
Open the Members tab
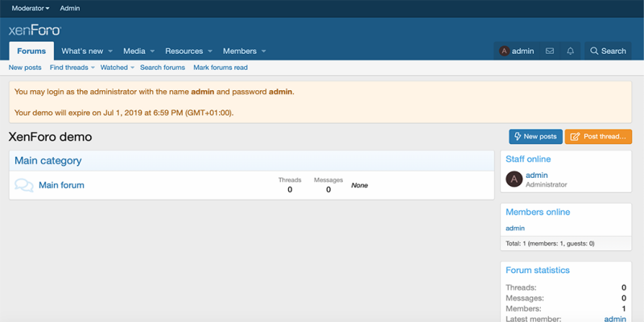click(x=240, y=51)
